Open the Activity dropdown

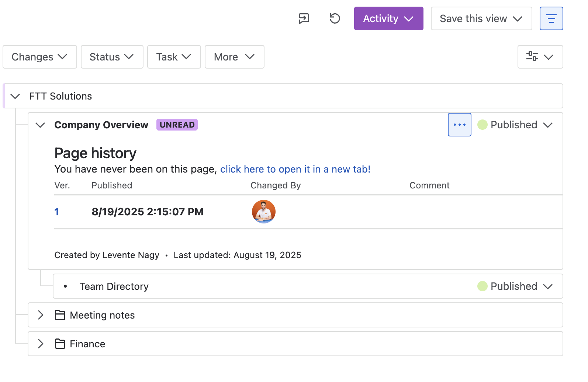click(388, 18)
